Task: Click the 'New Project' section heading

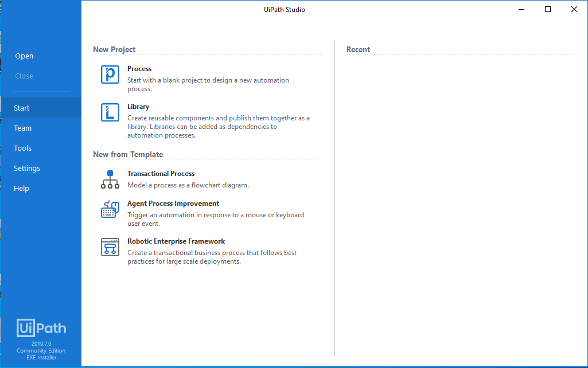Action: (114, 49)
